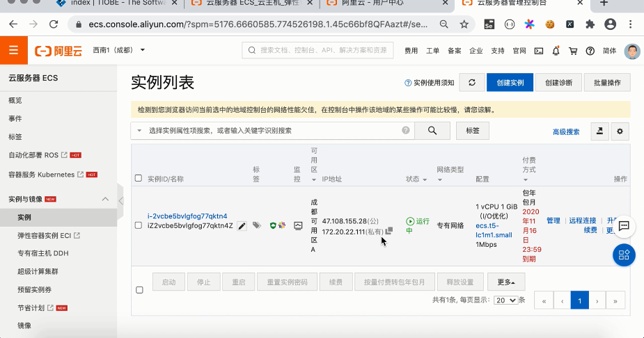Open the orange hamburger menu

(x=13, y=50)
